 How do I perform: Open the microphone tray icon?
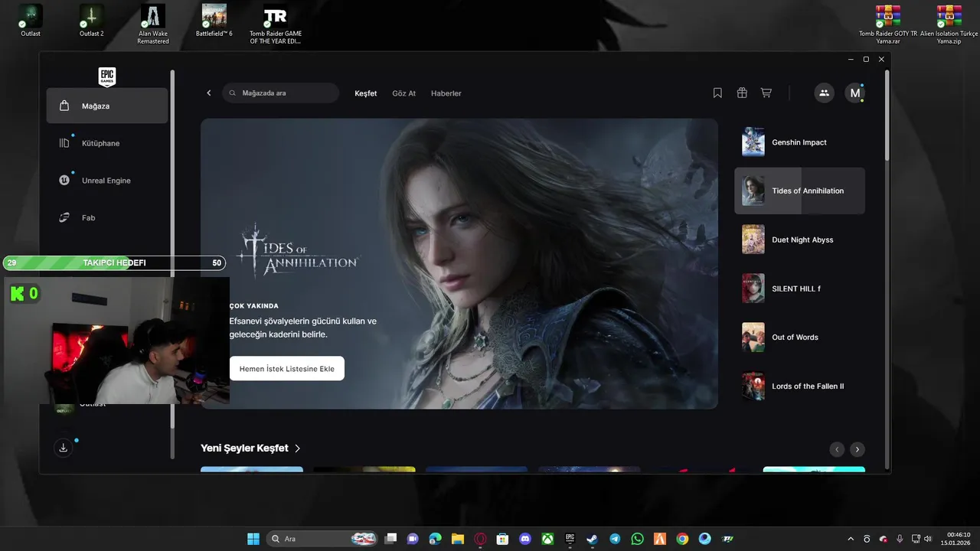(900, 539)
